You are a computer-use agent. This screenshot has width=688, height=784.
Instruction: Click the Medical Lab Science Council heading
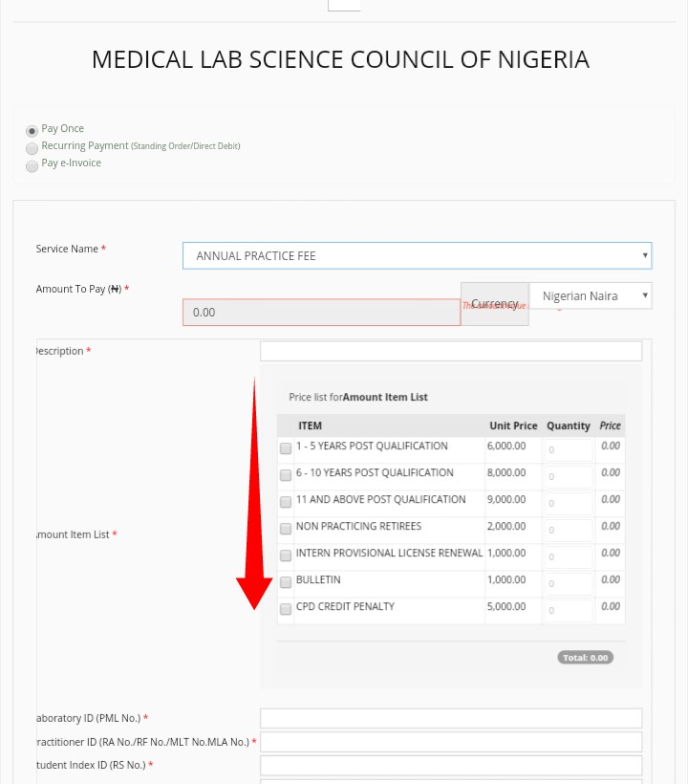tap(341, 59)
